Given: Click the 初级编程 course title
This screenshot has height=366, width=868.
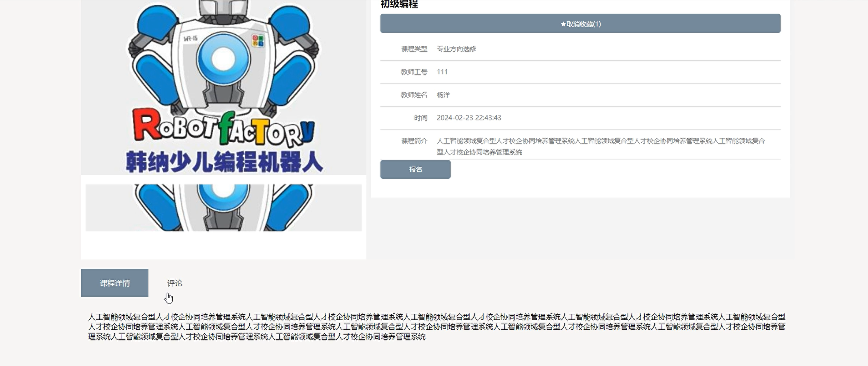Looking at the screenshot, I should (399, 4).
